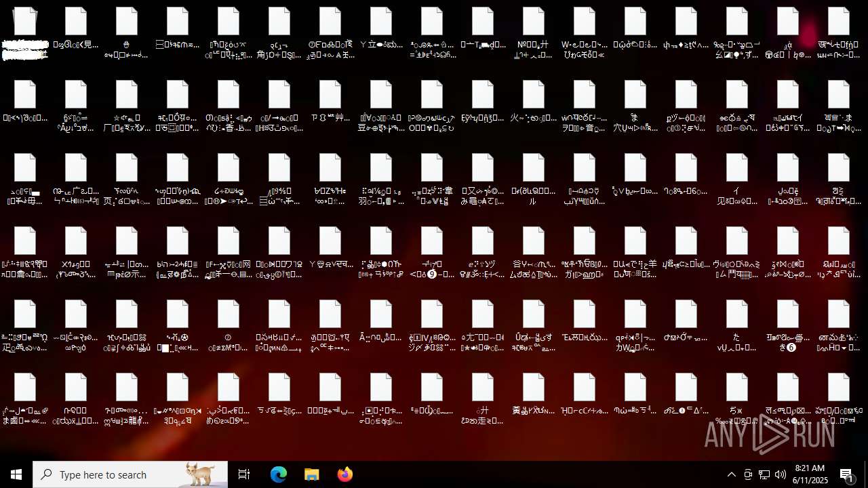Select the file whose second line is 'ル'
Screen dimensions: 868x488
click(534, 180)
